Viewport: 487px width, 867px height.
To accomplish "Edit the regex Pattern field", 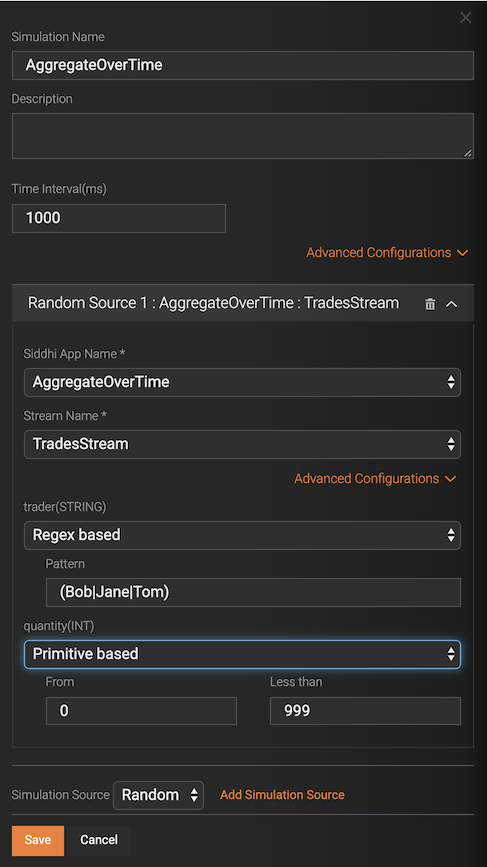I will [253, 593].
